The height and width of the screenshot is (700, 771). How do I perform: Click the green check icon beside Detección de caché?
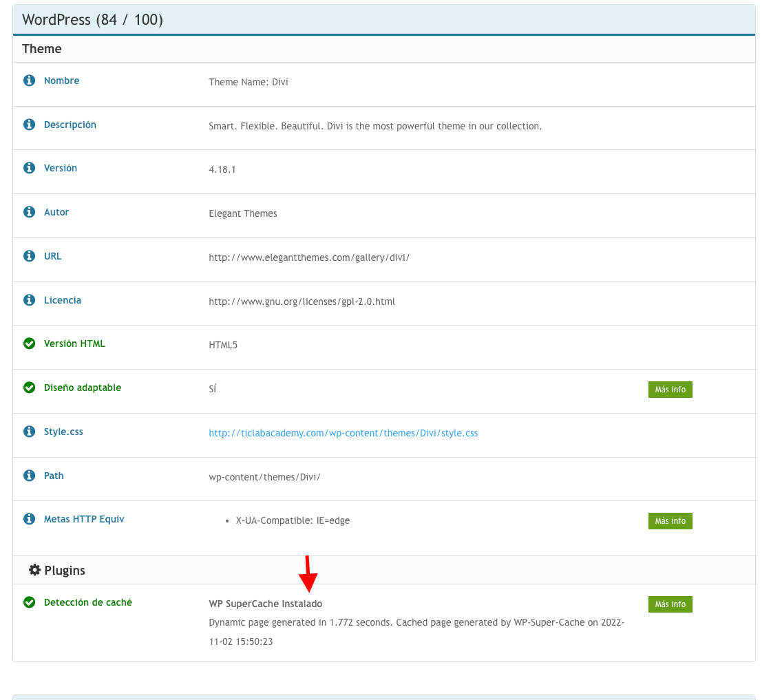[30, 602]
